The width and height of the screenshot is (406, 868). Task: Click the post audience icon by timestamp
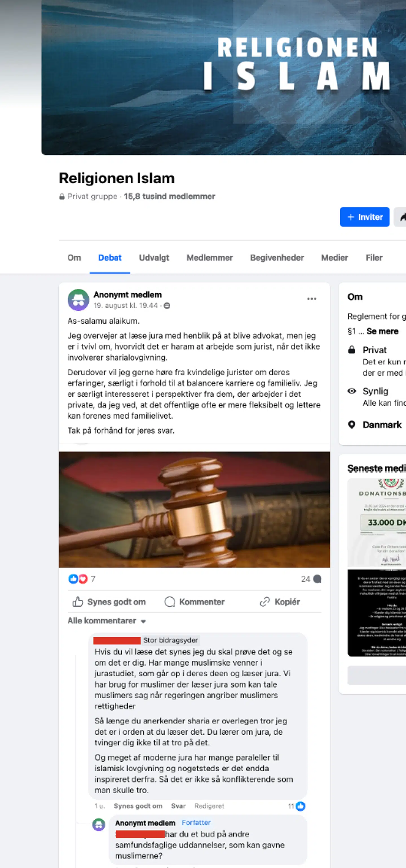pyautogui.click(x=167, y=306)
